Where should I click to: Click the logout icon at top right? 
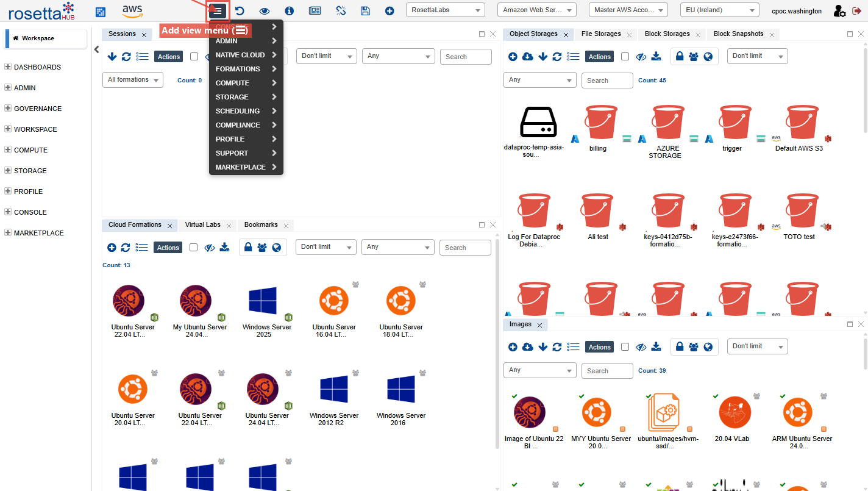(856, 11)
